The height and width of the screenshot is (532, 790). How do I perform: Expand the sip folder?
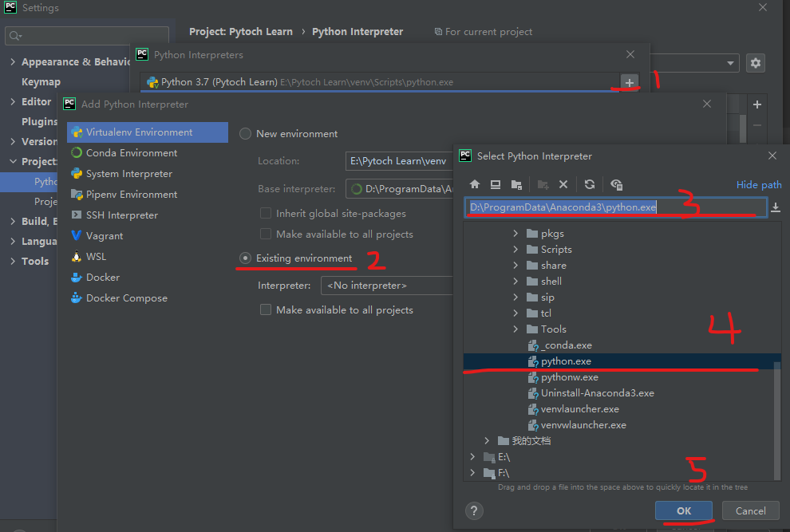click(515, 298)
